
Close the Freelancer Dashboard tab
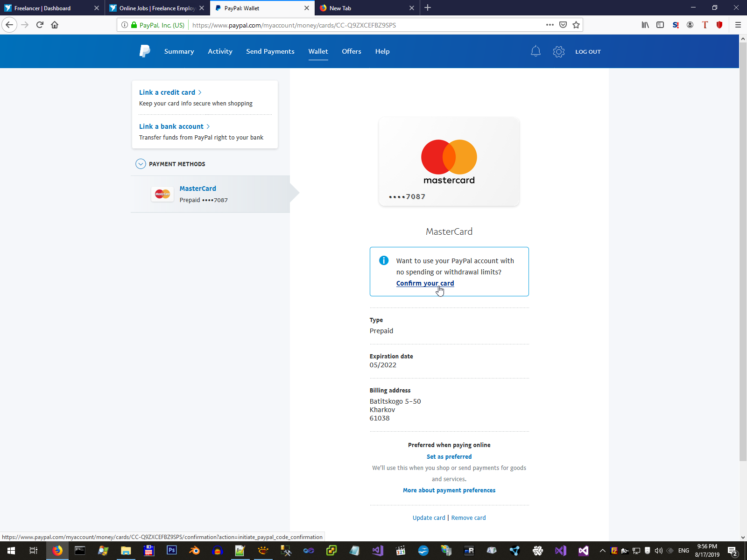coord(97,8)
